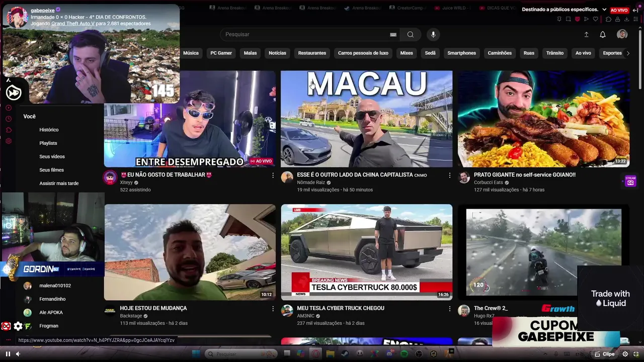Select the Música filter chip
The image size is (644, 362).
(x=191, y=53)
